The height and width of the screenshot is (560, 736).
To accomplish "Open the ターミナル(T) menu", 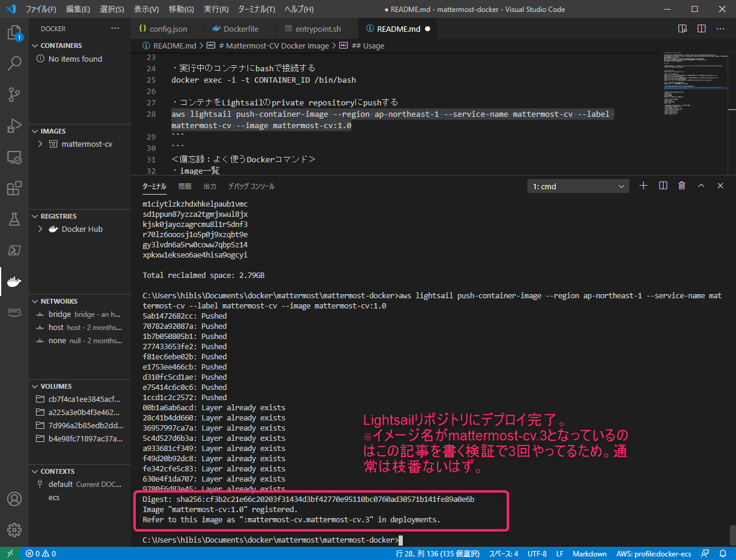I will click(x=257, y=9).
